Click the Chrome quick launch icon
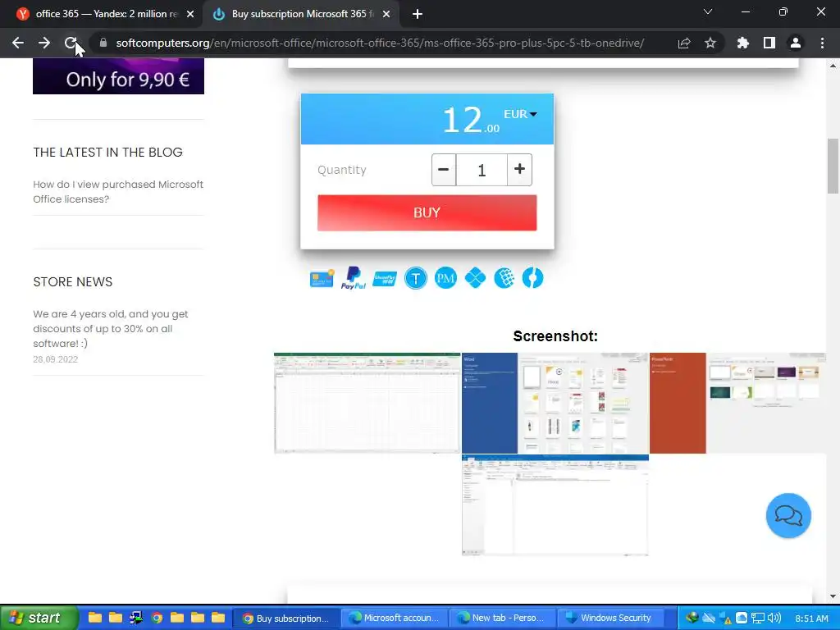Screen dimensions: 840x630 pyautogui.click(x=157, y=618)
